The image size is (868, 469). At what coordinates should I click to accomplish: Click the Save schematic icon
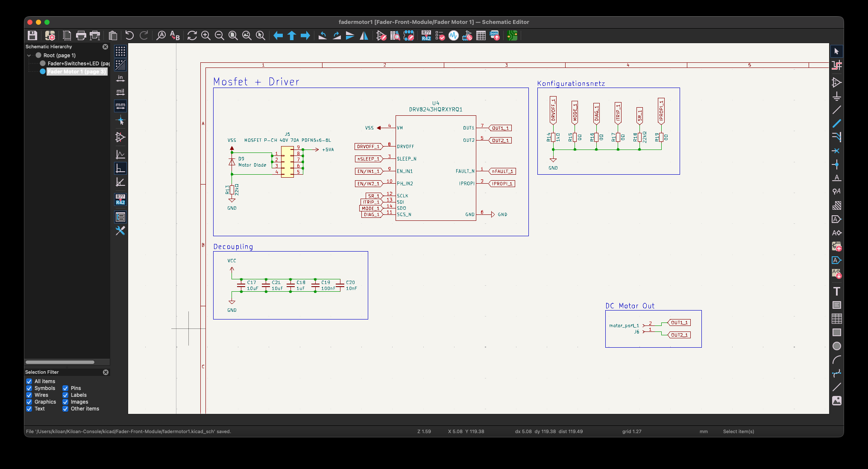click(x=32, y=35)
